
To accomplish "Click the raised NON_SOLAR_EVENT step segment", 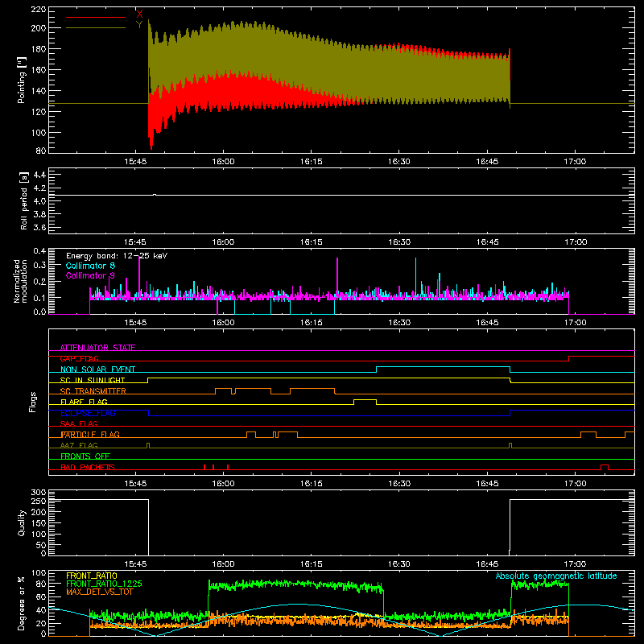I will point(444,367).
